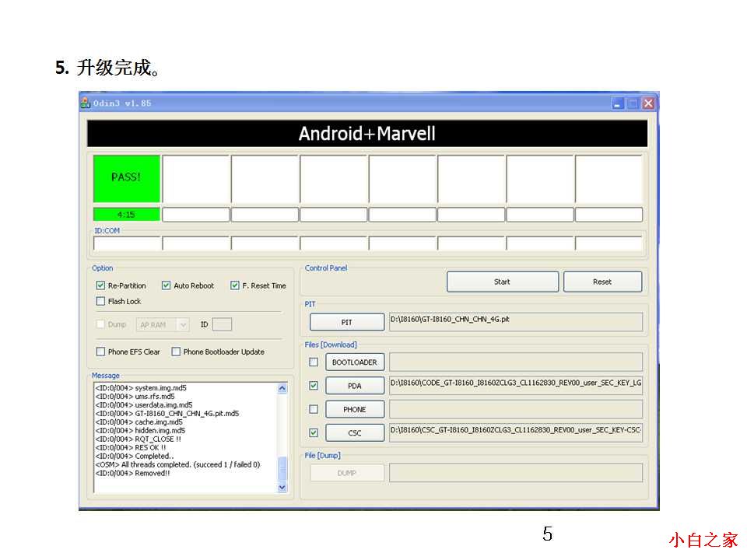Click the Odin3 title bar application icon
Viewport: 747px width, 560px height.
pyautogui.click(x=86, y=103)
